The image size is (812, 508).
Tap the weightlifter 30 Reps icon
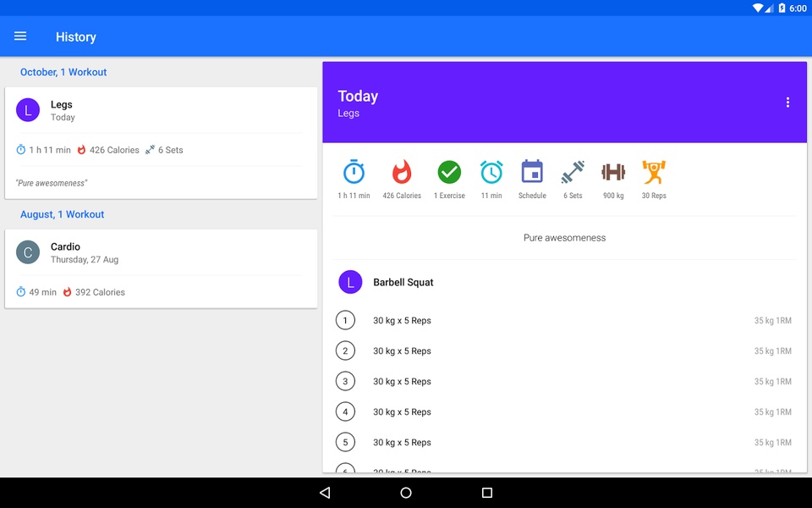[x=654, y=172]
